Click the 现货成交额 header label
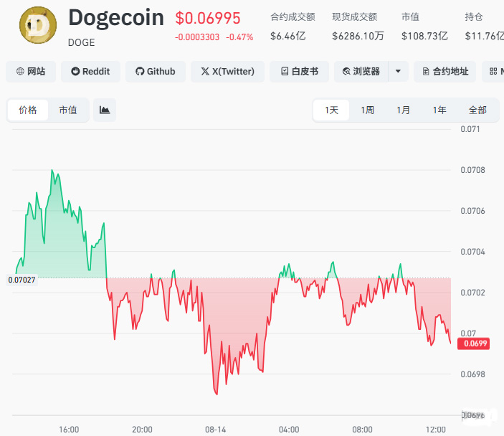504x436 pixels. [355, 16]
